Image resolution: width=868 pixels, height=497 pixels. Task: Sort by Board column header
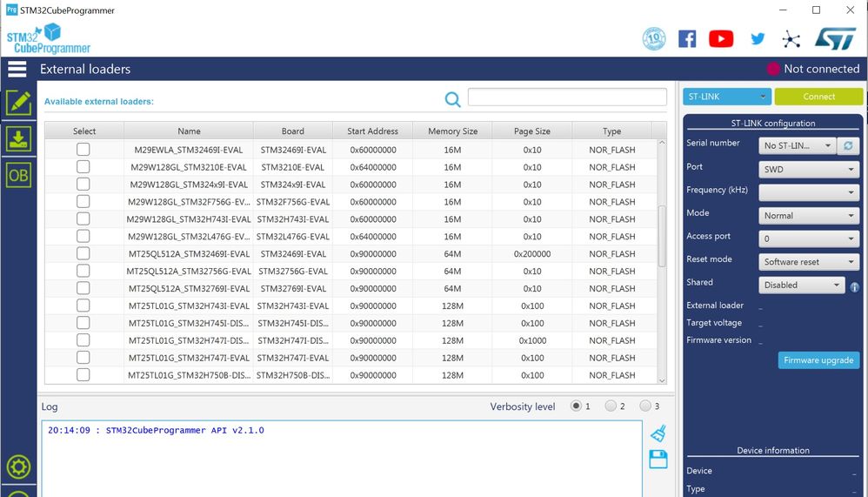click(x=293, y=131)
